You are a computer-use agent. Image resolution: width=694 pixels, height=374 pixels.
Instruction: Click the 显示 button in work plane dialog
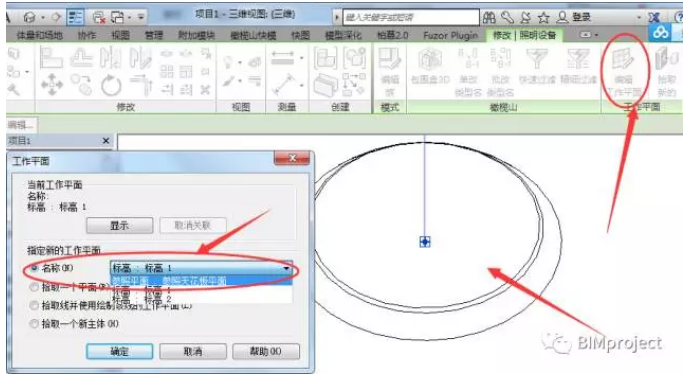coord(120,225)
